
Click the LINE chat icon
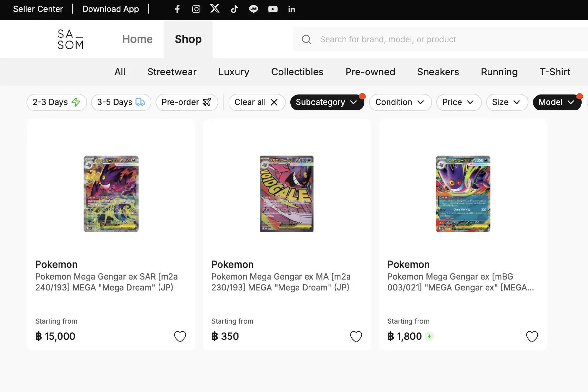(254, 9)
